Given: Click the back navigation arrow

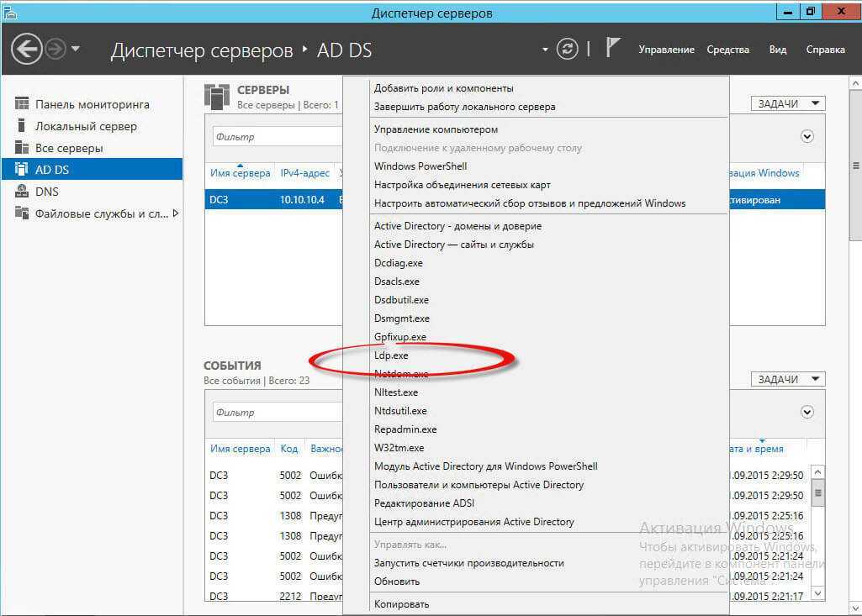Looking at the screenshot, I should coord(26,50).
